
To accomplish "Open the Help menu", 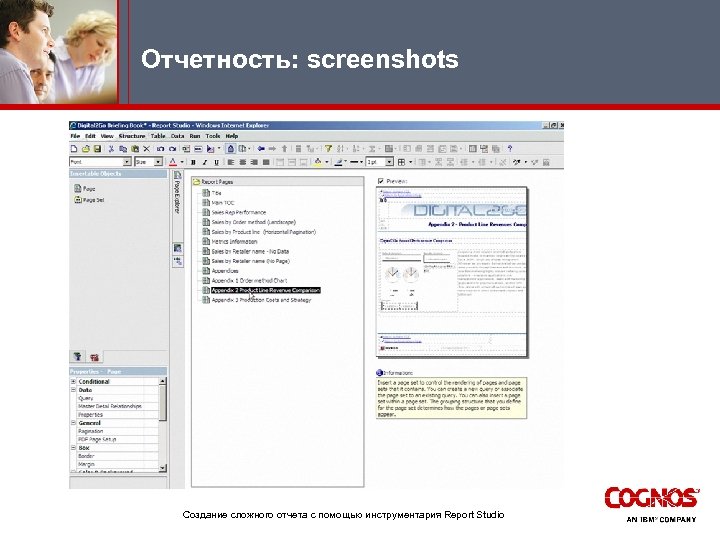I will pos(231,136).
